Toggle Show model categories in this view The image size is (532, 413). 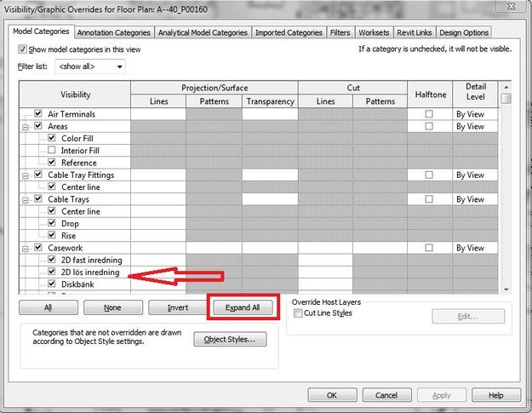coord(22,49)
